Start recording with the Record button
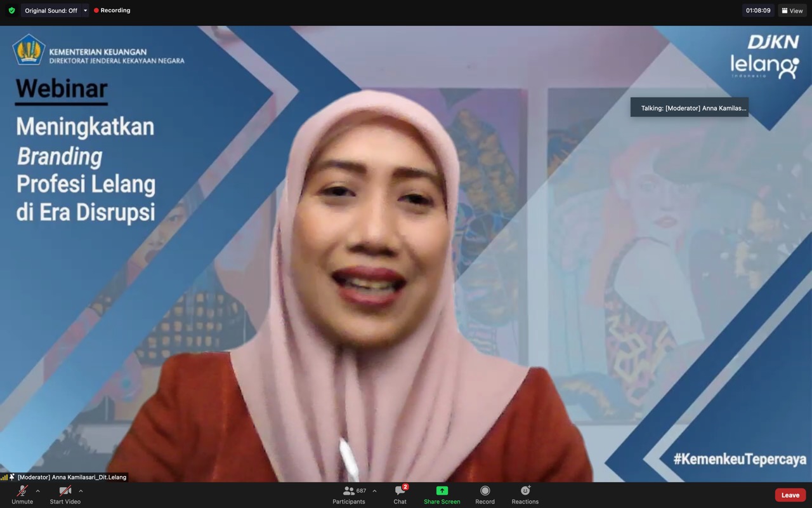This screenshot has height=508, width=812. (485, 494)
